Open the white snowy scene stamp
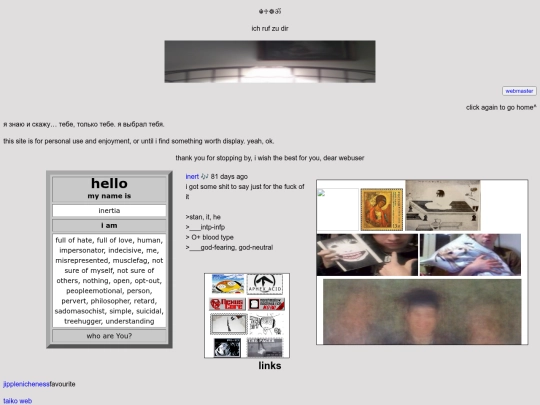 point(229,324)
